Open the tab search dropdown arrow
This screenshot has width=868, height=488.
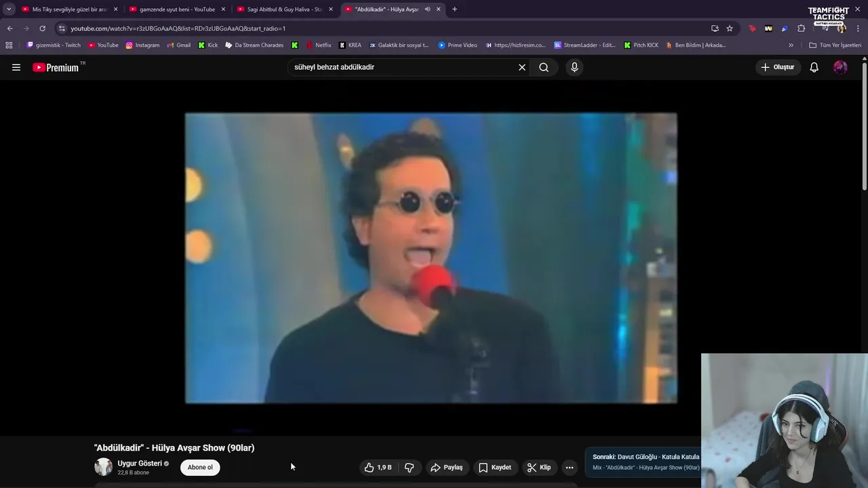click(9, 9)
